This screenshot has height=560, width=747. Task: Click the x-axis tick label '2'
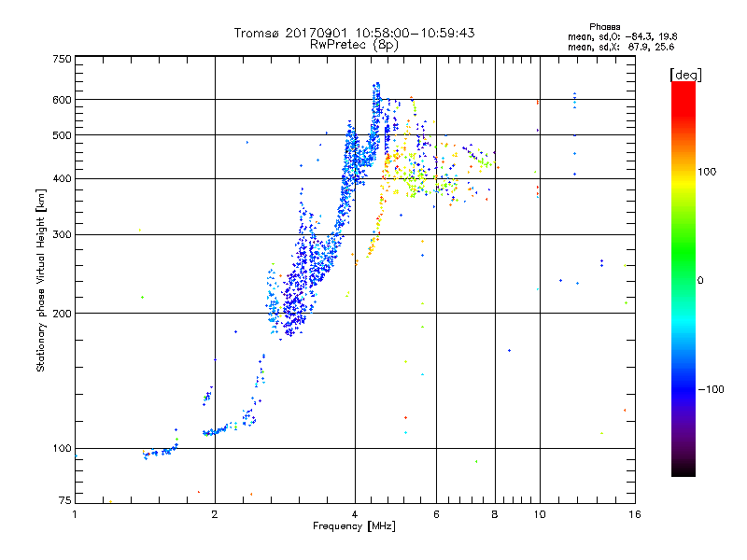coord(215,514)
